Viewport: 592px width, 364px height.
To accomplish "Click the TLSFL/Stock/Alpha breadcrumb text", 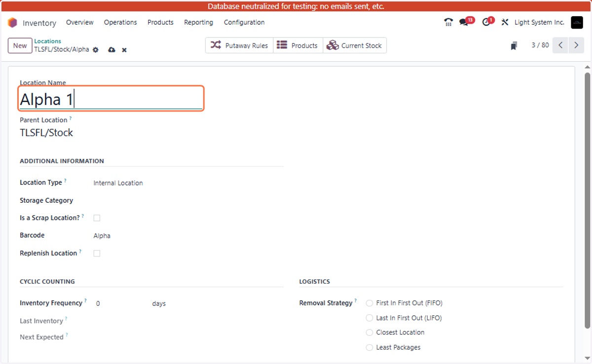I will click(x=62, y=49).
